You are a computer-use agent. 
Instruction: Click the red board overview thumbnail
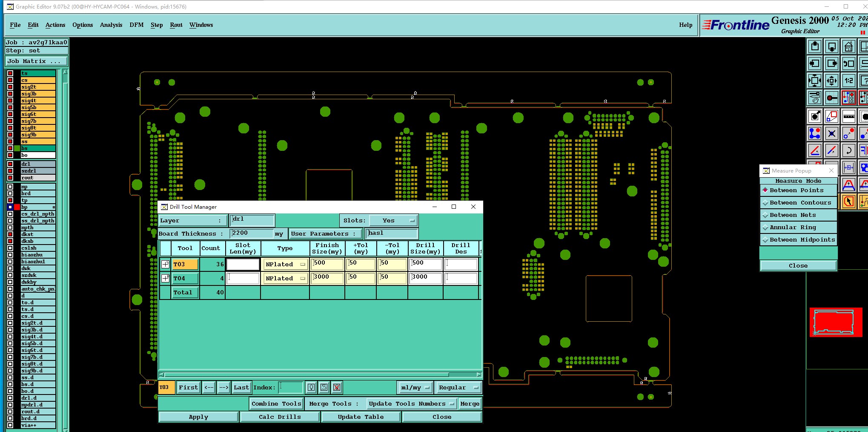836,322
